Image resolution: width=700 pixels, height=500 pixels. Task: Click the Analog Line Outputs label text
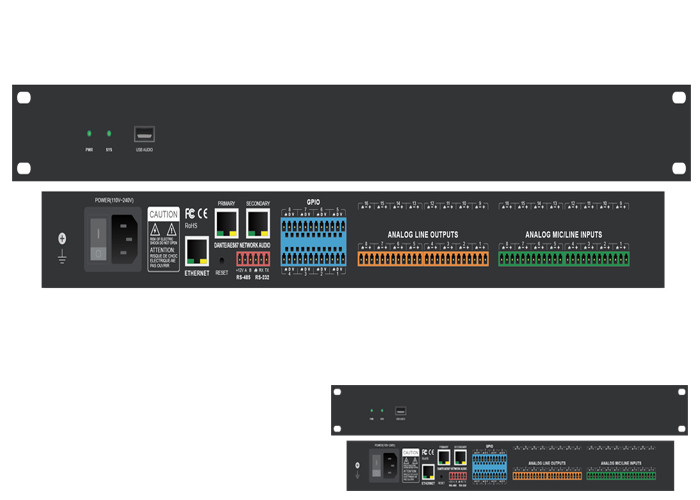423,235
